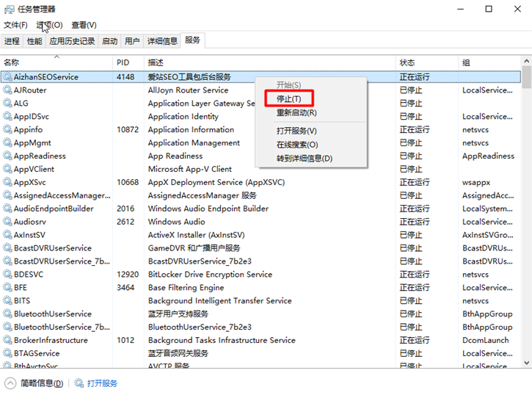532x398 pixels.
Task: Click the gear icon beside Audiosrv service
Action: (x=7, y=222)
